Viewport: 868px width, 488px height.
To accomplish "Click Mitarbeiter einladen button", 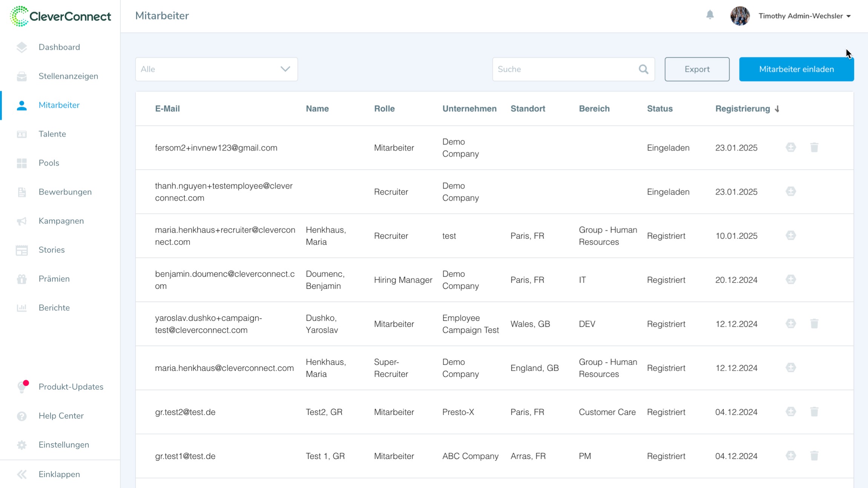I will [796, 69].
